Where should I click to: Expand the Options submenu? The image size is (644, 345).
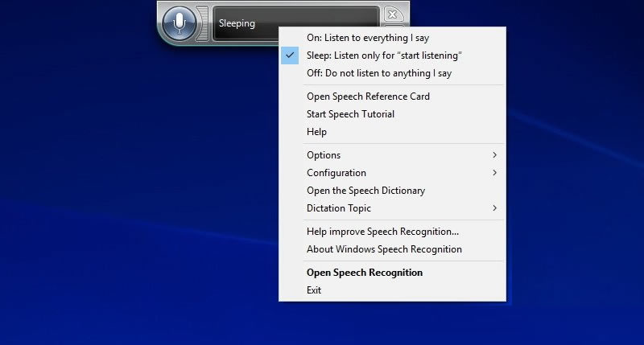392,155
